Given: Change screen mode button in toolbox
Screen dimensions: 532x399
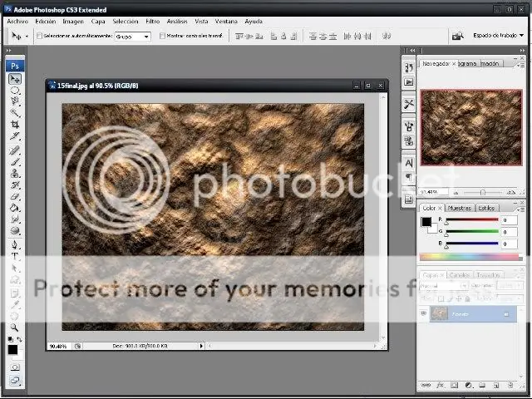Looking at the screenshot, I should [15, 381].
